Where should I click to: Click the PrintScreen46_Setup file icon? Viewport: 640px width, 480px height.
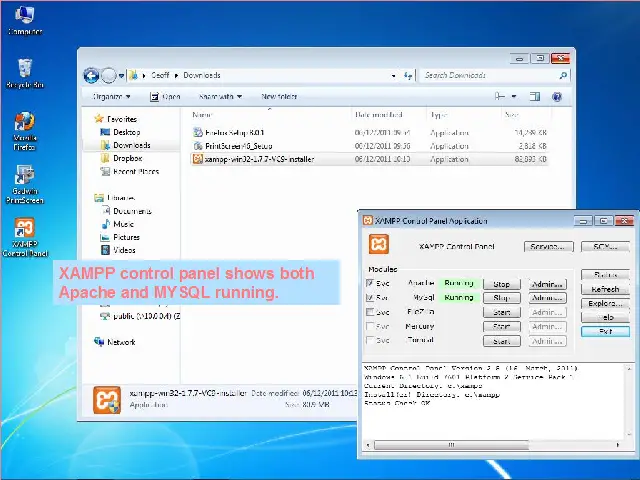coord(198,146)
